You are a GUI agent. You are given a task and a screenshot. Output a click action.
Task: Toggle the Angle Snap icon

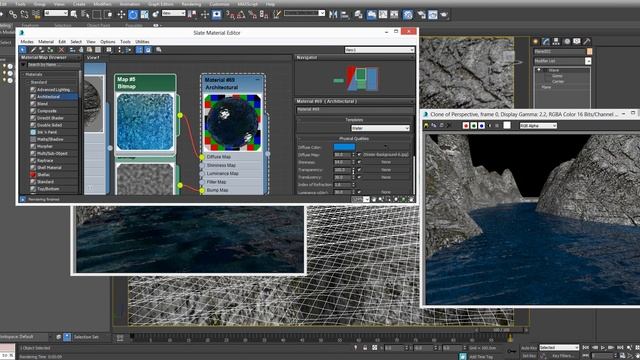point(241,15)
